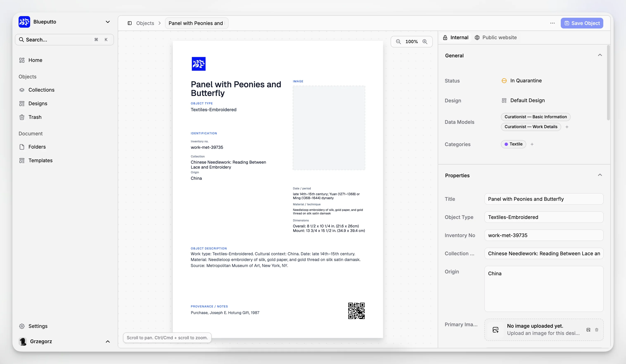Focus the Search field in the sidebar

click(64, 40)
